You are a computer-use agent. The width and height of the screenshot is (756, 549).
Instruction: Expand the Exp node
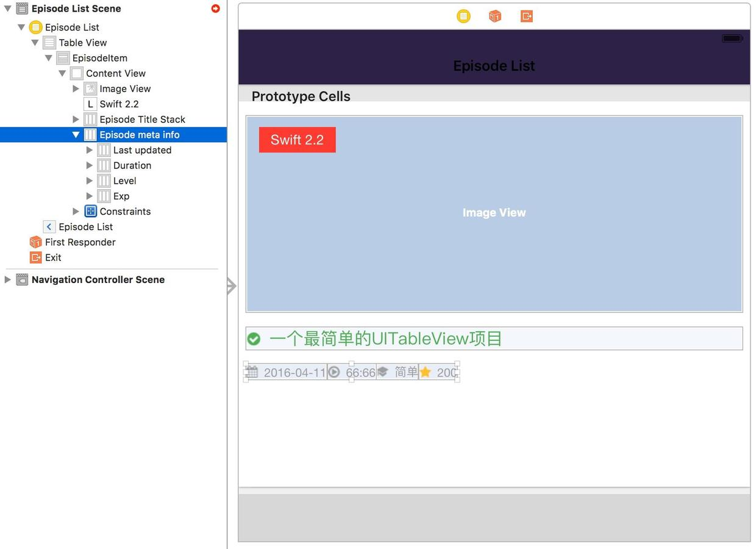coord(90,196)
